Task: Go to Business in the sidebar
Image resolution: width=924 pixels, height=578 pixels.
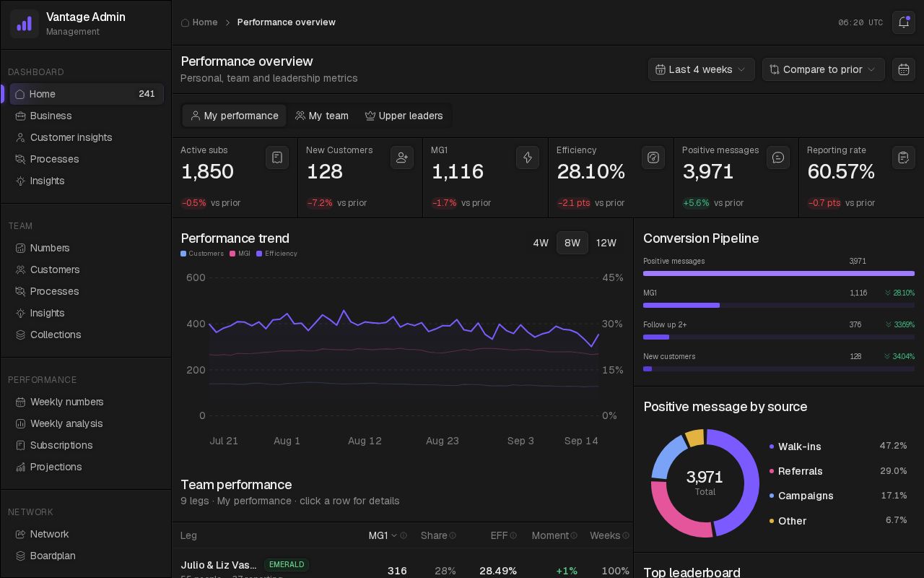Action: click(x=87, y=116)
